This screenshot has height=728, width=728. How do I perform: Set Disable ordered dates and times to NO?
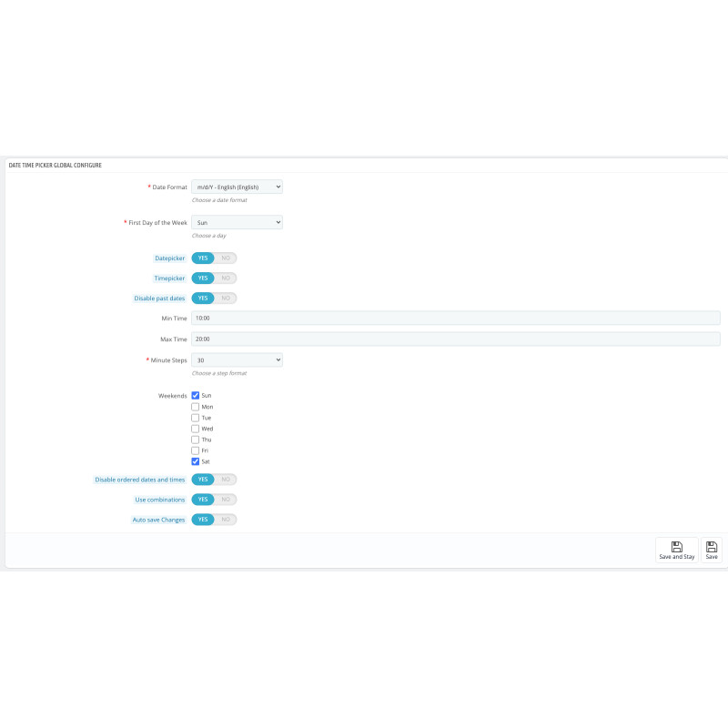[x=226, y=480]
